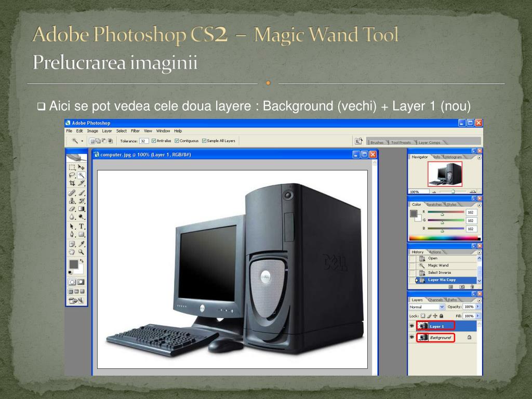Click the color spectrum ramp bar

[x=445, y=238]
